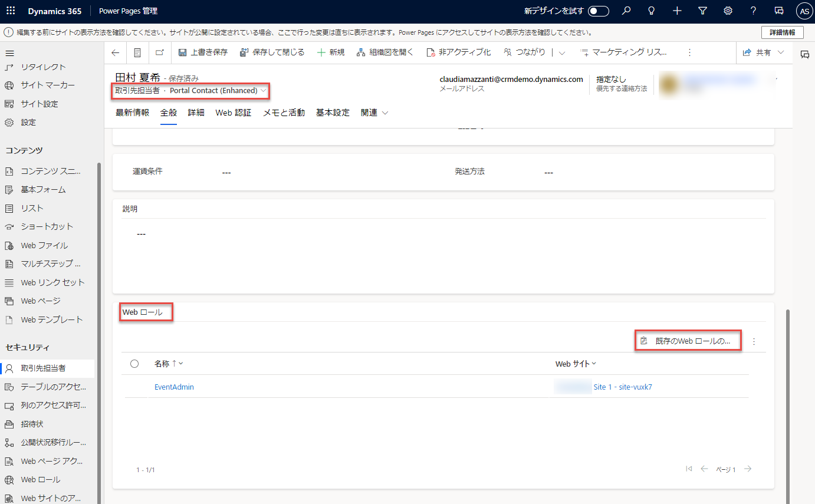This screenshot has height=504, width=815.
Task: Click the plus quick create icon
Action: pos(677,11)
